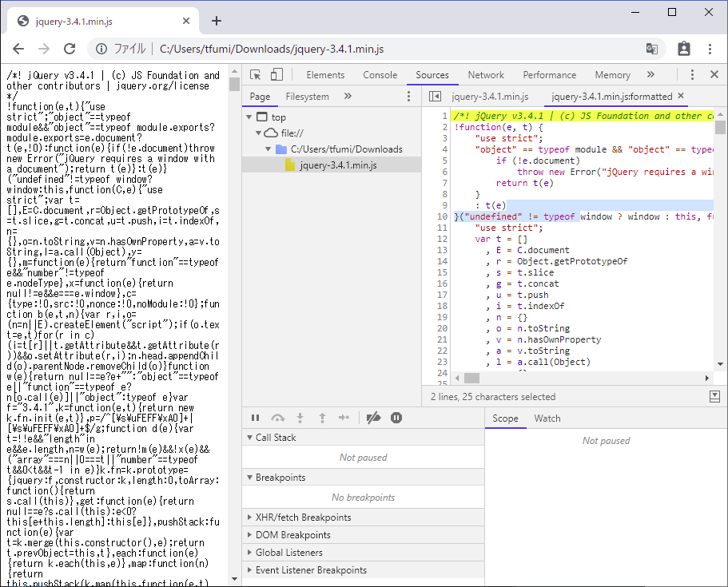Click the step button
728x587 pixels.
(344, 418)
